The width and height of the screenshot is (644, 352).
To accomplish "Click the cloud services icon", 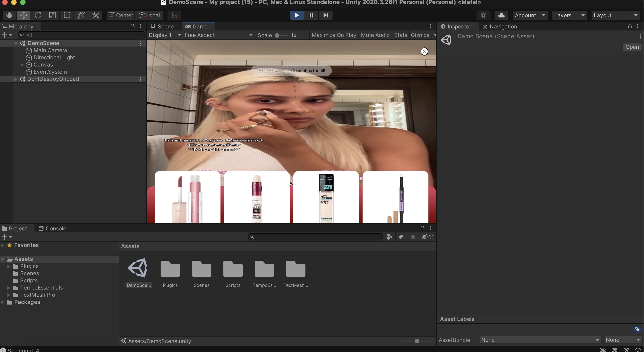I will tap(501, 15).
